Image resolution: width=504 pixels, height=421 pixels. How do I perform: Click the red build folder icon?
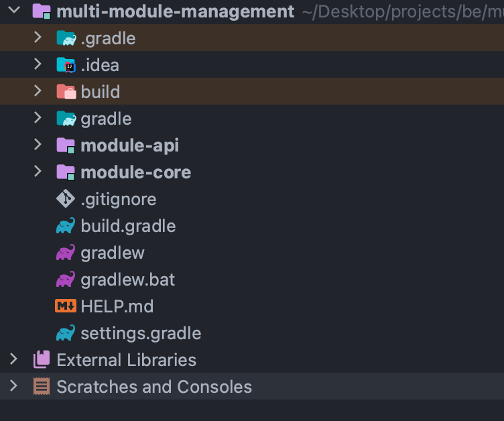click(66, 92)
